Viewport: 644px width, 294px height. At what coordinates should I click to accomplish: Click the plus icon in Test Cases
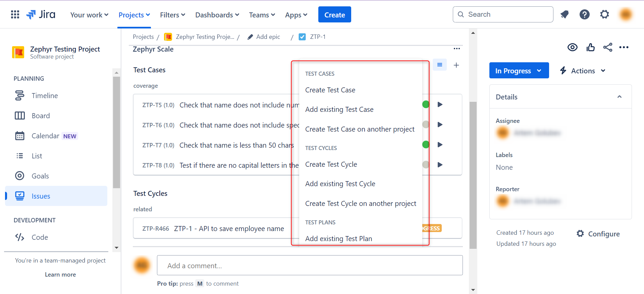[456, 65]
